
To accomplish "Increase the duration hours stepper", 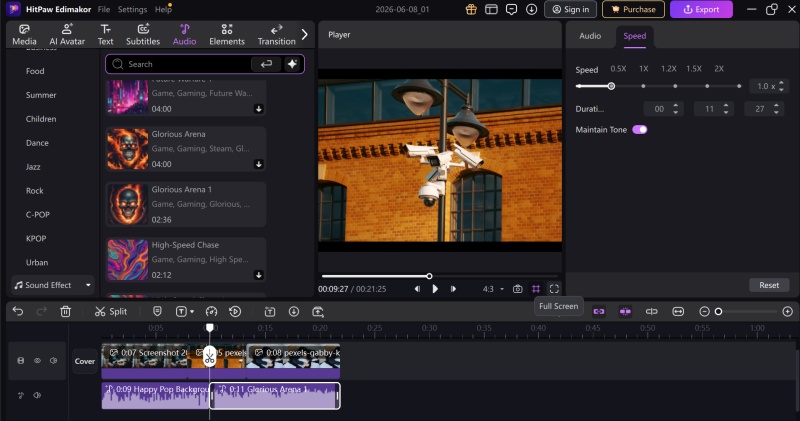I will (x=676, y=106).
